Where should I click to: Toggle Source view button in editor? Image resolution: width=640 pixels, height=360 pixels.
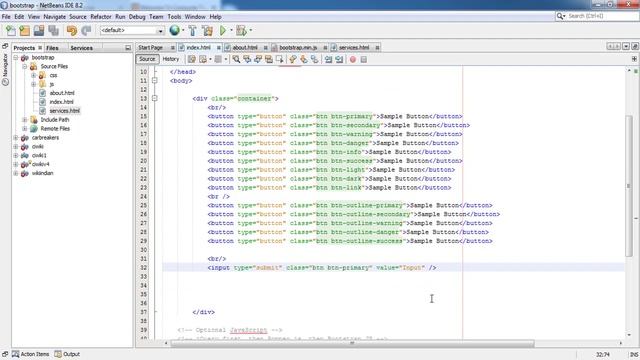147,59
